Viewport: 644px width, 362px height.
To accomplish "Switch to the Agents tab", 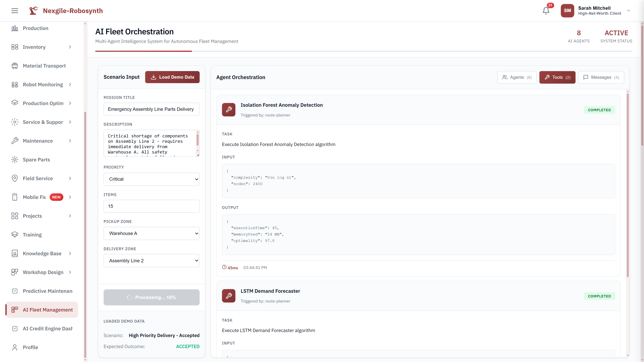I will (517, 77).
